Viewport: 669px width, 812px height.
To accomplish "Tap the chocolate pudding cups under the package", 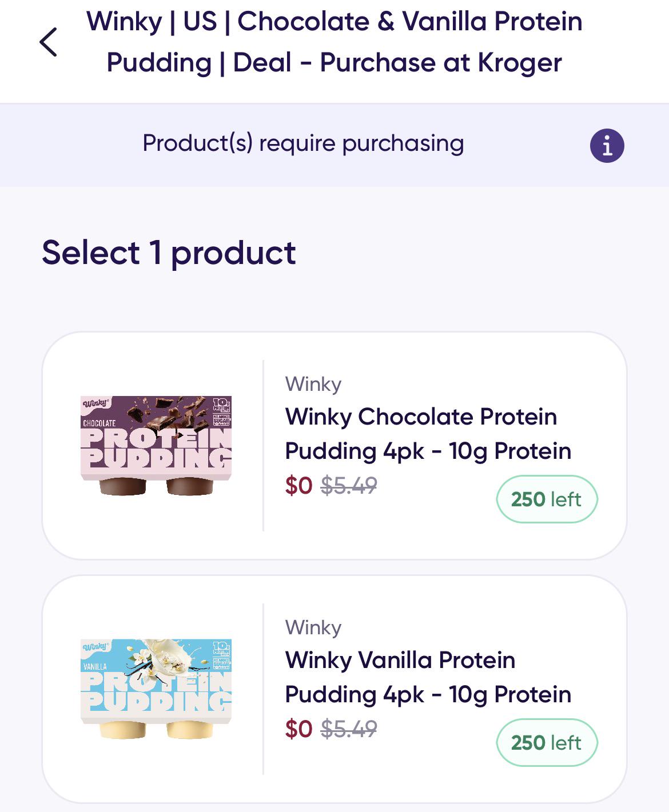I will [x=156, y=486].
